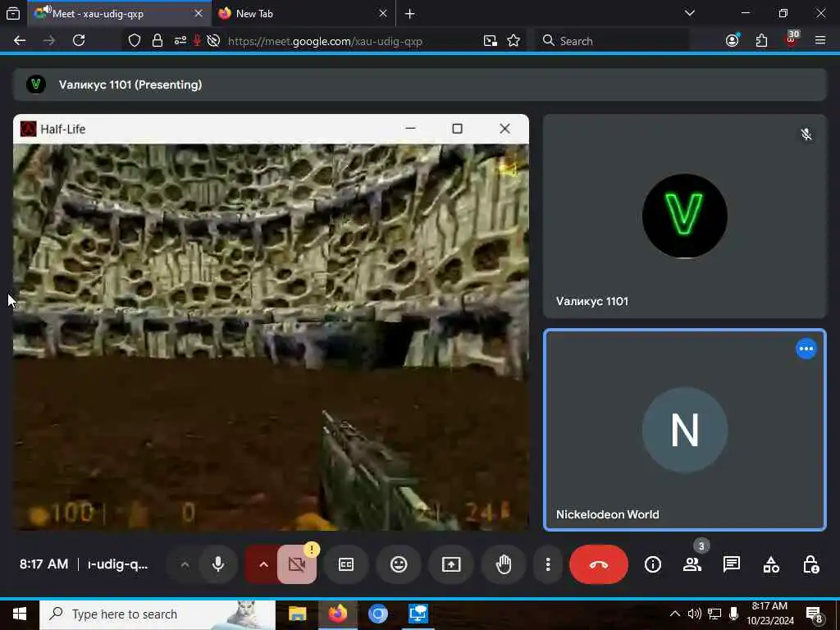Click the Present now screen share button
840x630 pixels.
pos(451,564)
